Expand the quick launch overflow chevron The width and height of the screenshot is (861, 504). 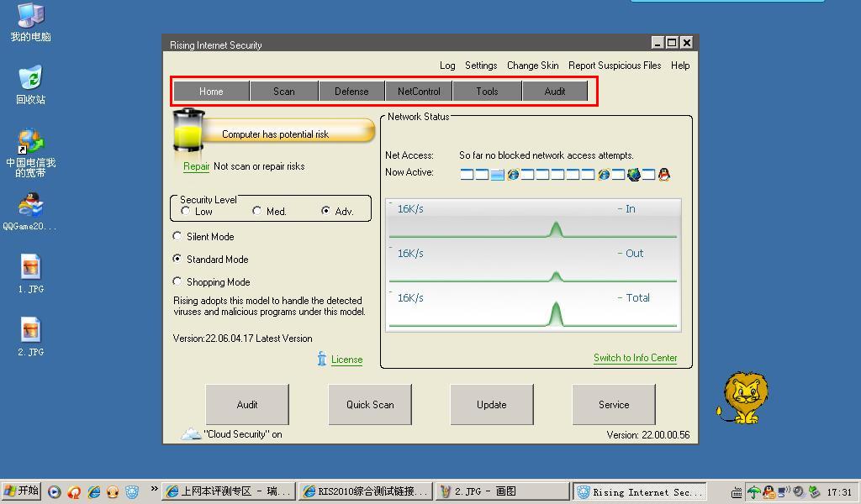pyautogui.click(x=155, y=489)
